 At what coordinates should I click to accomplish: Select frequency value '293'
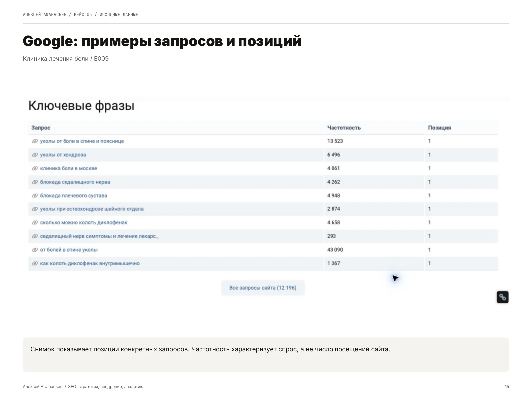coord(331,236)
